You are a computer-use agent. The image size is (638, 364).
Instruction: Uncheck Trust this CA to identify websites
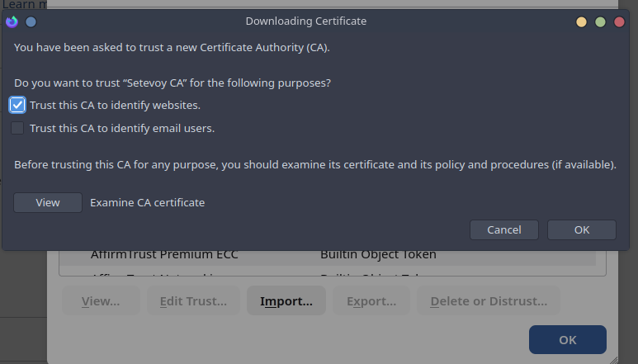pyautogui.click(x=17, y=106)
